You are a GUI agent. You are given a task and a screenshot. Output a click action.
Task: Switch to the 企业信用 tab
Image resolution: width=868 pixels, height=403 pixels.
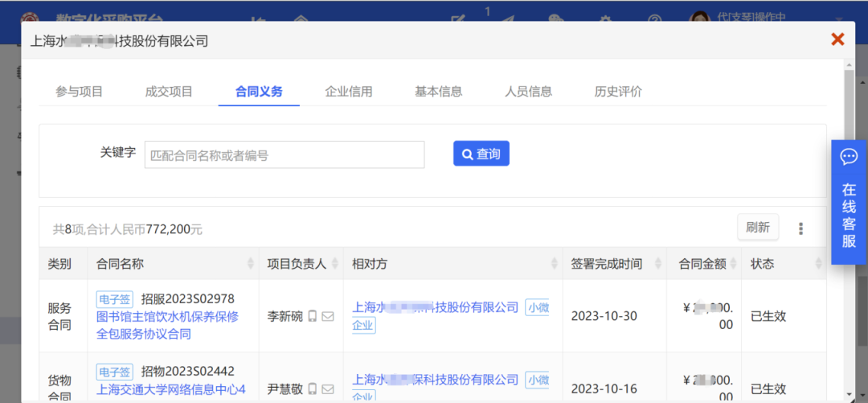point(348,92)
